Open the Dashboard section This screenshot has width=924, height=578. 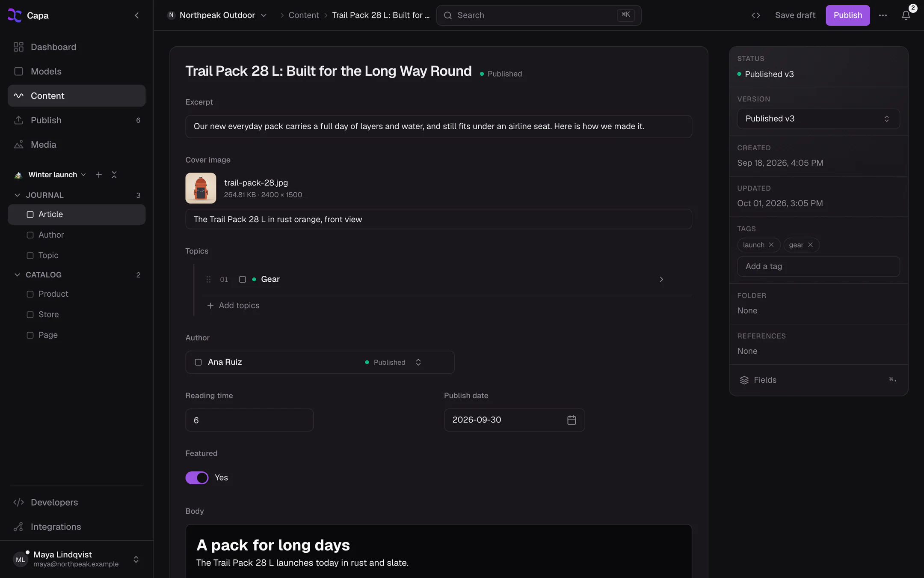coord(77,47)
